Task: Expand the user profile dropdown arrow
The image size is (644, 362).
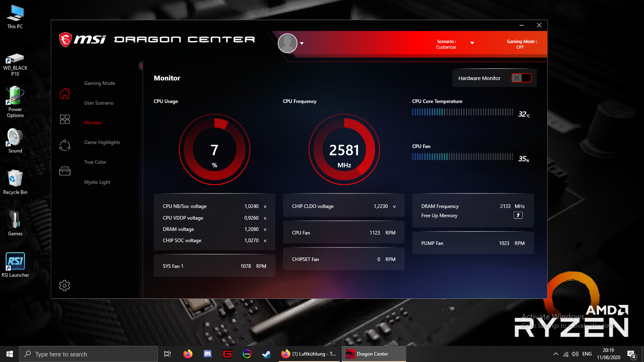Action: (x=302, y=43)
